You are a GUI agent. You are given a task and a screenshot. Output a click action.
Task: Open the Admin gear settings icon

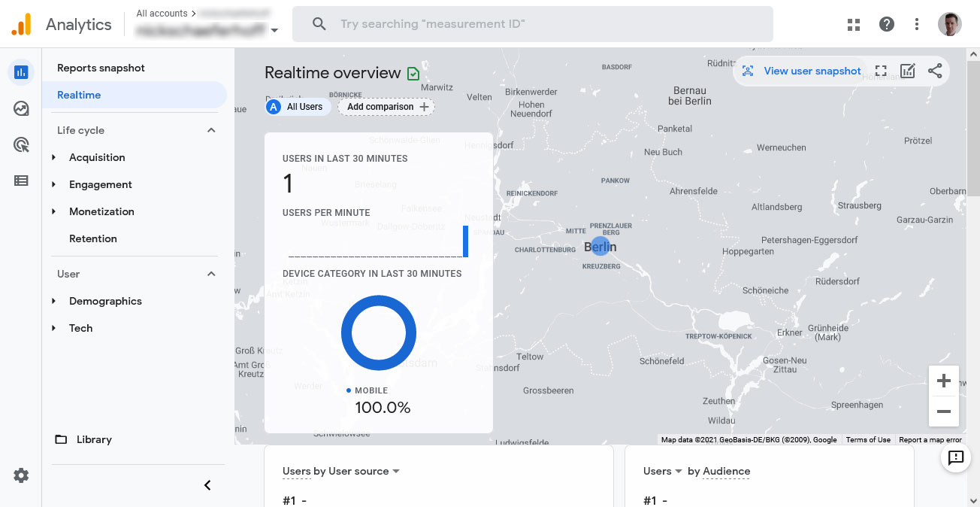pyautogui.click(x=21, y=475)
